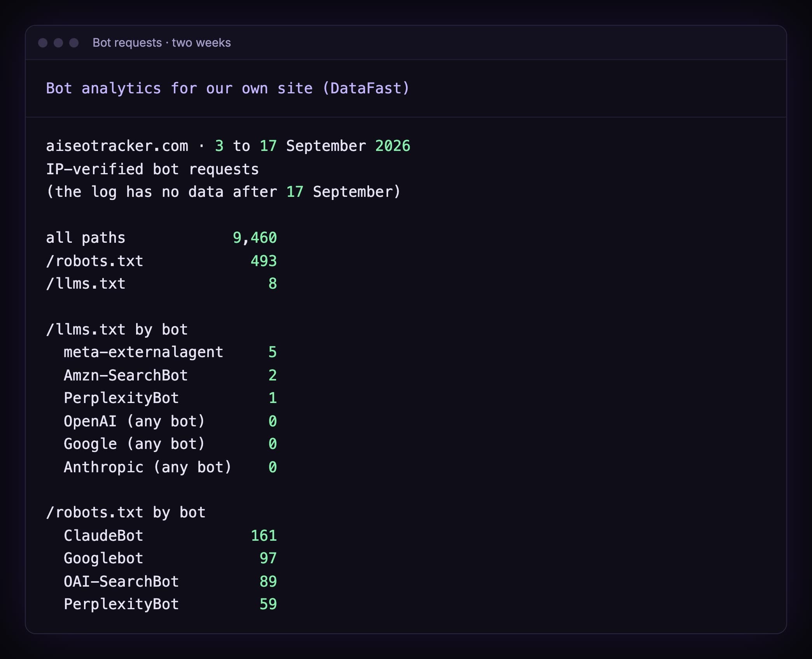The image size is (812, 659).
Task: Click the /llms.txt total value 8
Action: [273, 284]
